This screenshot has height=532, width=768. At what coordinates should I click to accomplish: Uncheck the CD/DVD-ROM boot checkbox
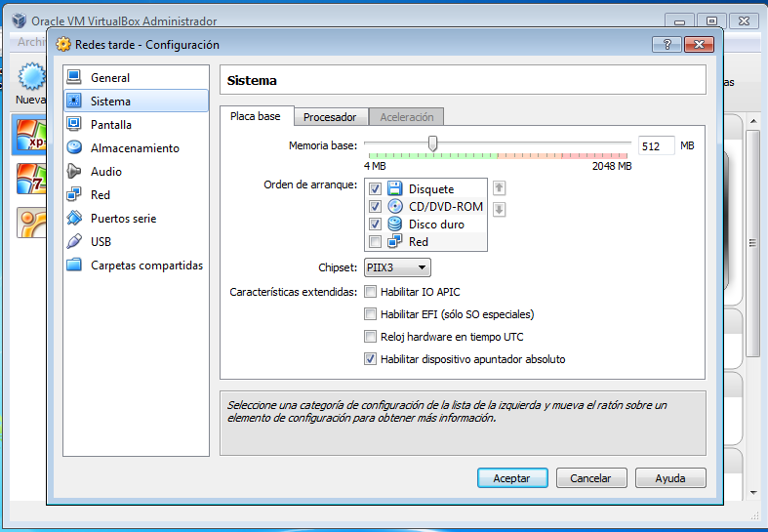coord(375,207)
